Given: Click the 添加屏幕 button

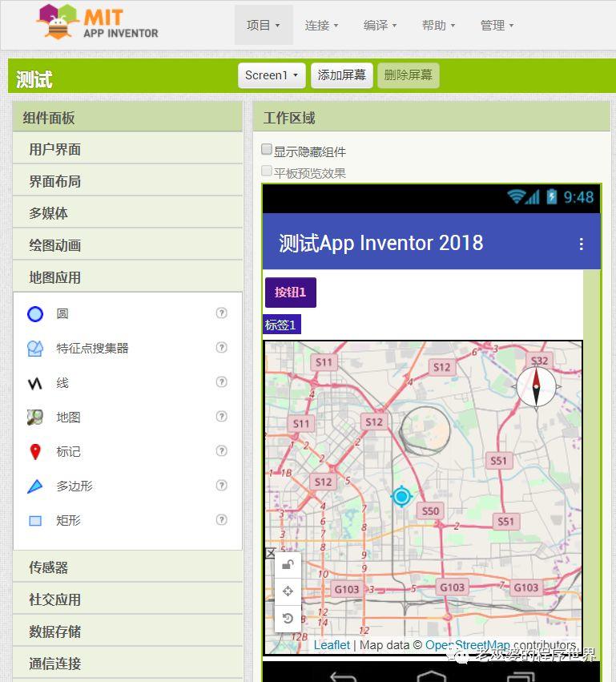Looking at the screenshot, I should pyautogui.click(x=342, y=75).
